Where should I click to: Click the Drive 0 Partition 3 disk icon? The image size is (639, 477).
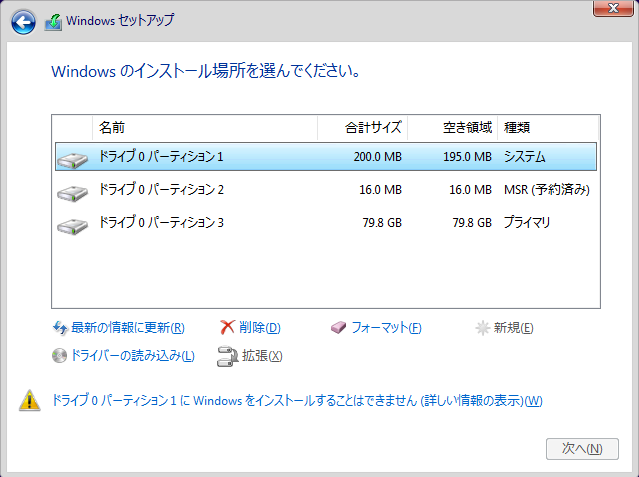[72, 223]
